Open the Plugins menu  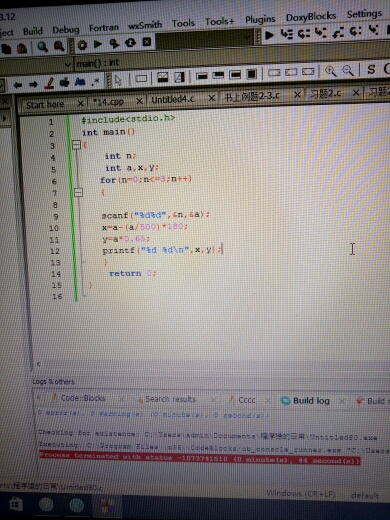(260, 20)
